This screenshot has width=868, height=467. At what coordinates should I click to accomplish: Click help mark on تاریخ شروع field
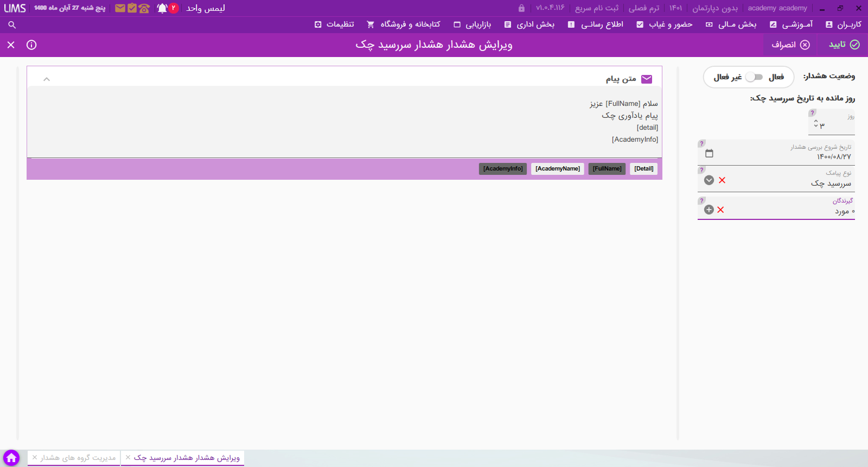pos(701,144)
